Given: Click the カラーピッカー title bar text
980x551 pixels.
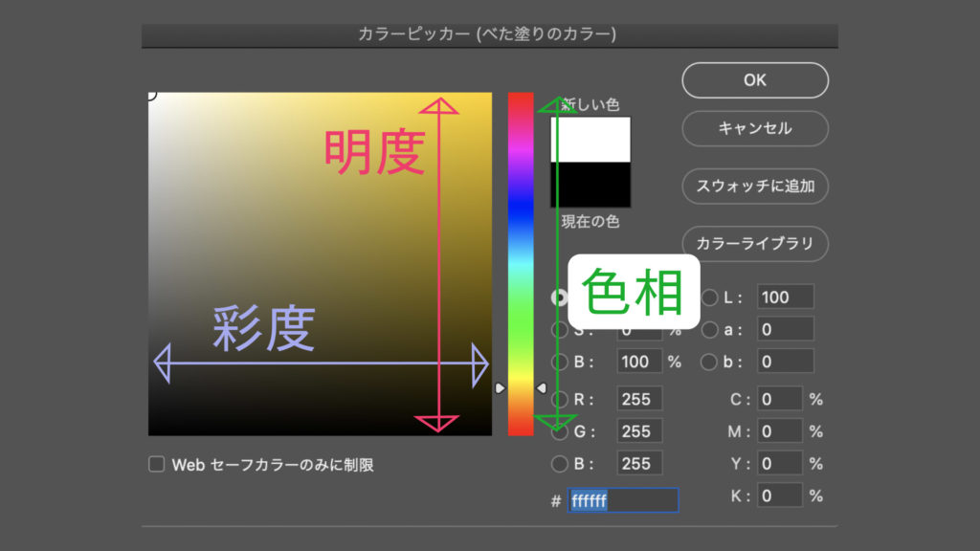Looking at the screenshot, I should pos(487,33).
